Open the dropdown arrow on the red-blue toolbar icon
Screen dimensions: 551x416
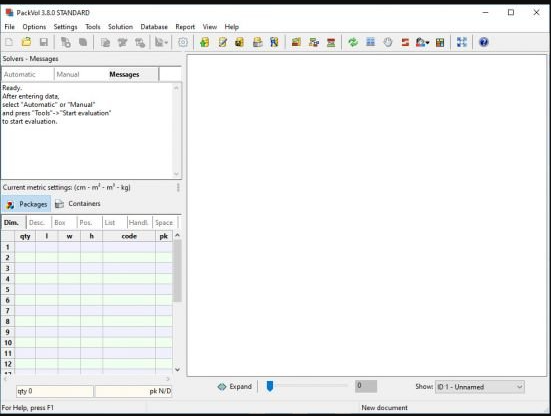[x=428, y=43]
